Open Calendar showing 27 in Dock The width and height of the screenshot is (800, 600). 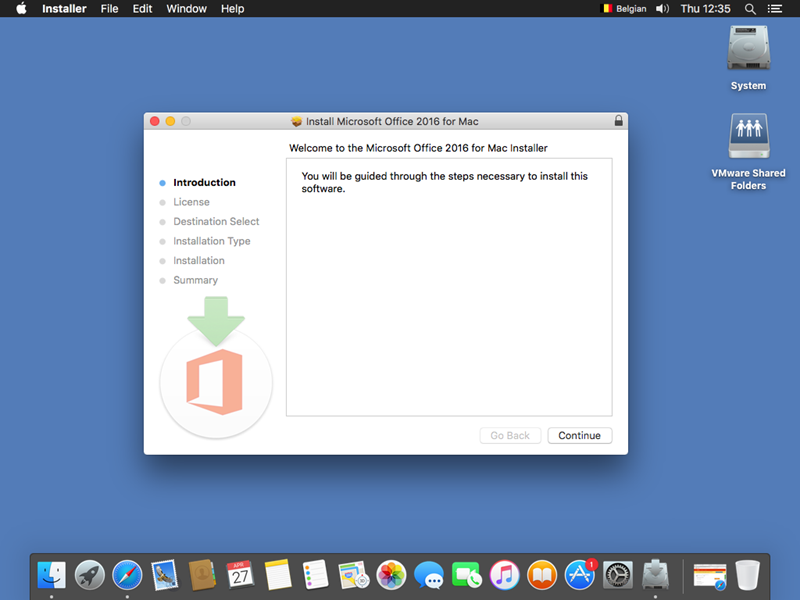coord(240,575)
